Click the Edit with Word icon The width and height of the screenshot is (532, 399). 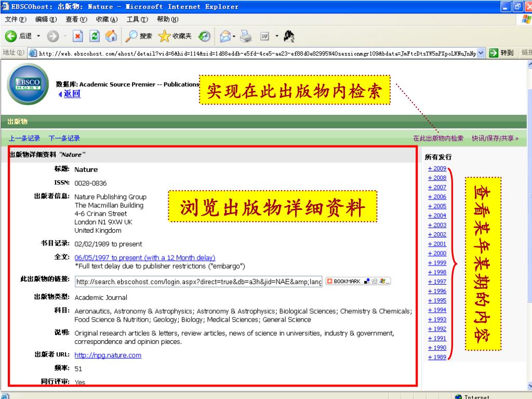tap(264, 36)
